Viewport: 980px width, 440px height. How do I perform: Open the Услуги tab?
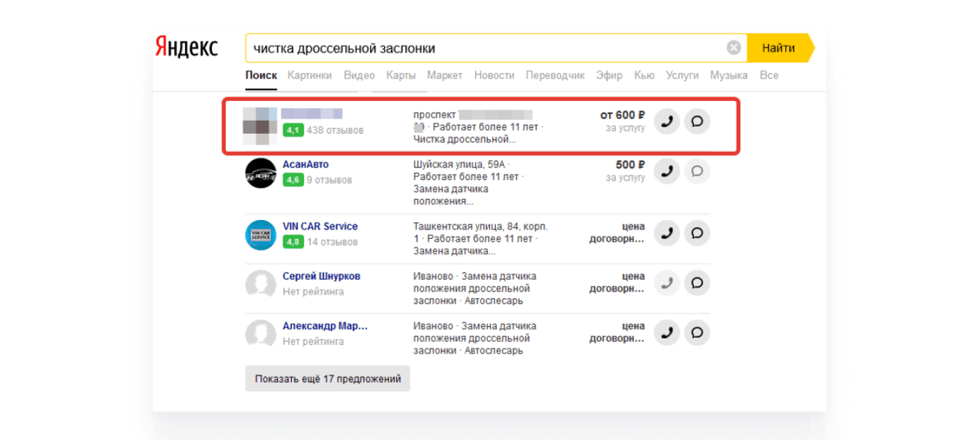682,75
